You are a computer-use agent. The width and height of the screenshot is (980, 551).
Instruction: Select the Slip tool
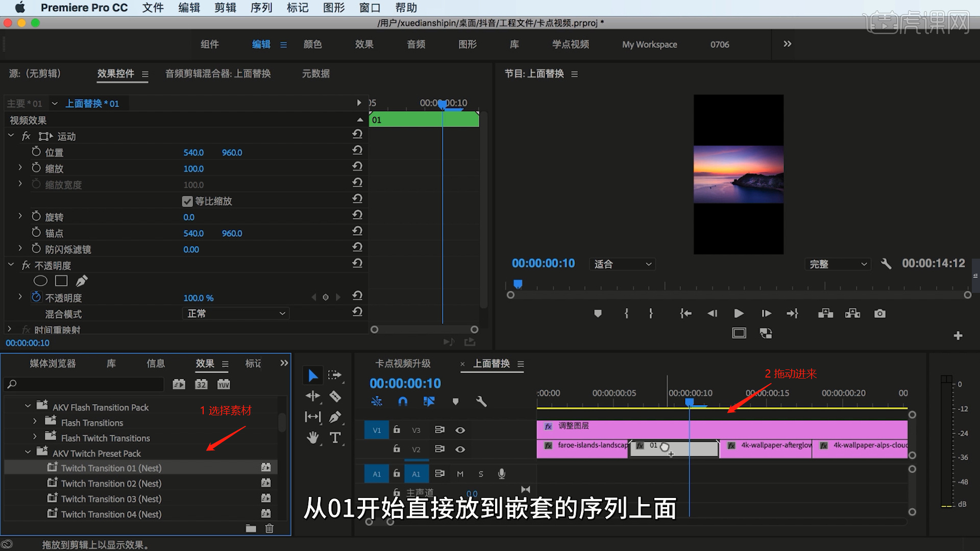[x=313, y=417]
